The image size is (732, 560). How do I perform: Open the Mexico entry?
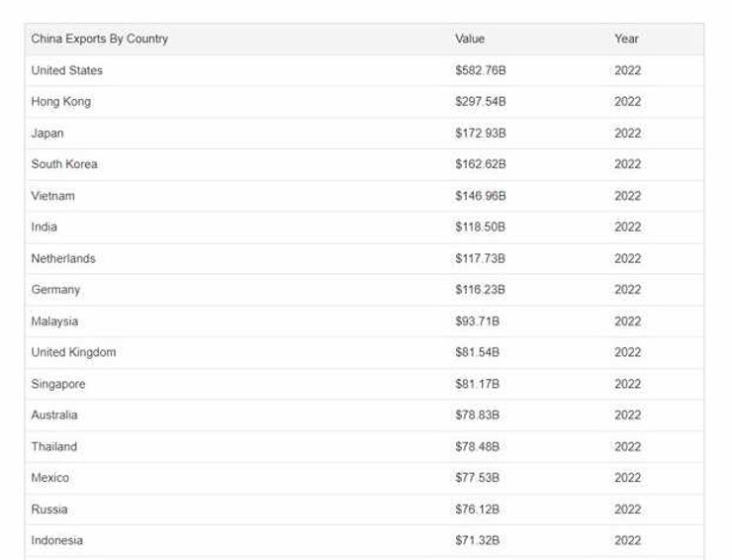click(x=50, y=478)
